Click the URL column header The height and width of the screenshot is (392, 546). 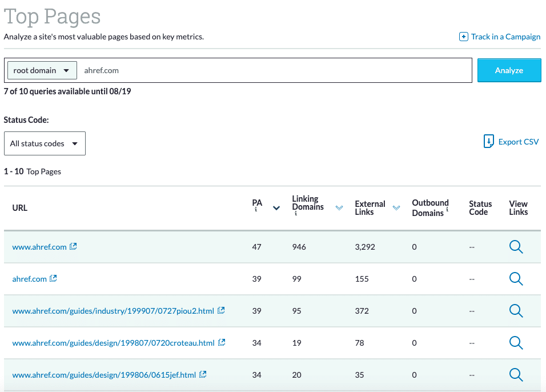point(20,208)
